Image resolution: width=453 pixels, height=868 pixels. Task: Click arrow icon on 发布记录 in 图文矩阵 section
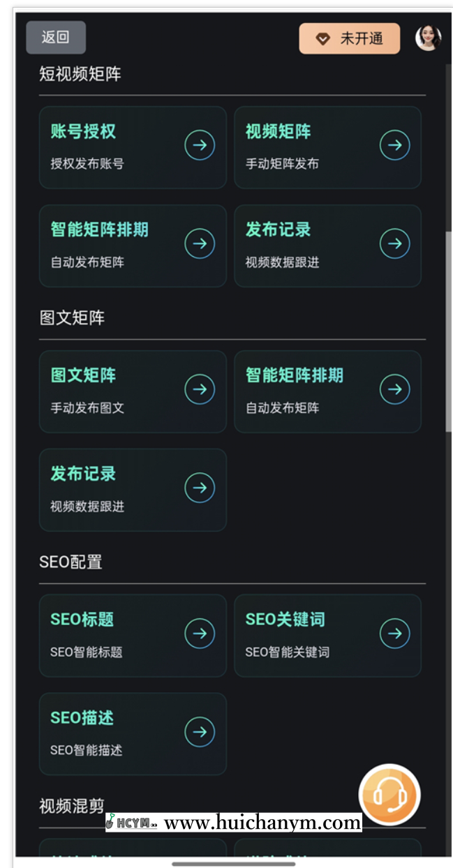point(200,488)
